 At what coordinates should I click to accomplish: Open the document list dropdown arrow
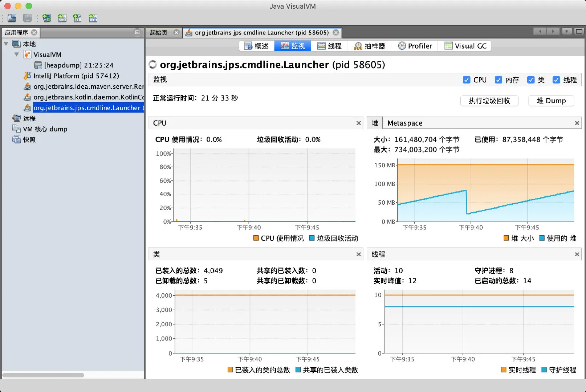pyautogui.click(x=566, y=32)
